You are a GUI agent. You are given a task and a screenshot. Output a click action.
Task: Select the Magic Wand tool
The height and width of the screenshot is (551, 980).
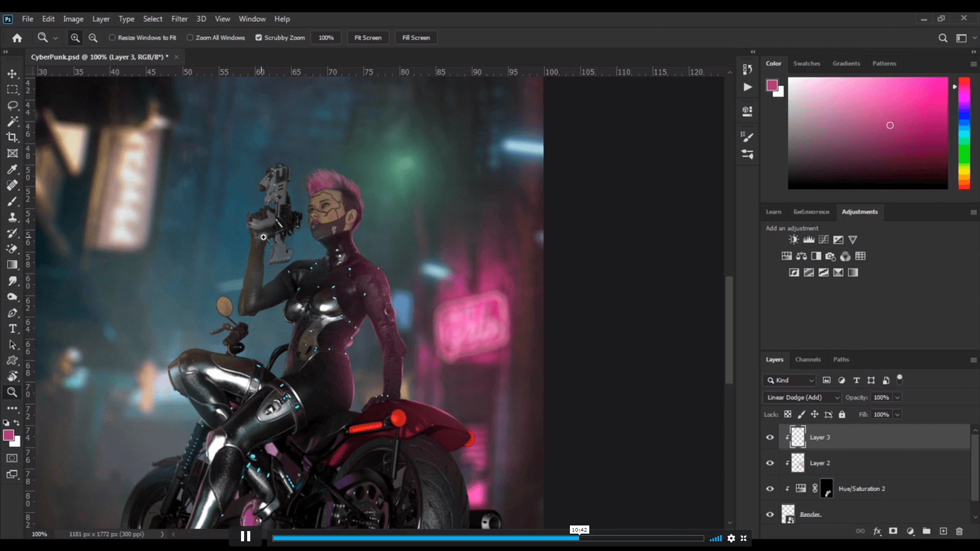[x=12, y=121]
